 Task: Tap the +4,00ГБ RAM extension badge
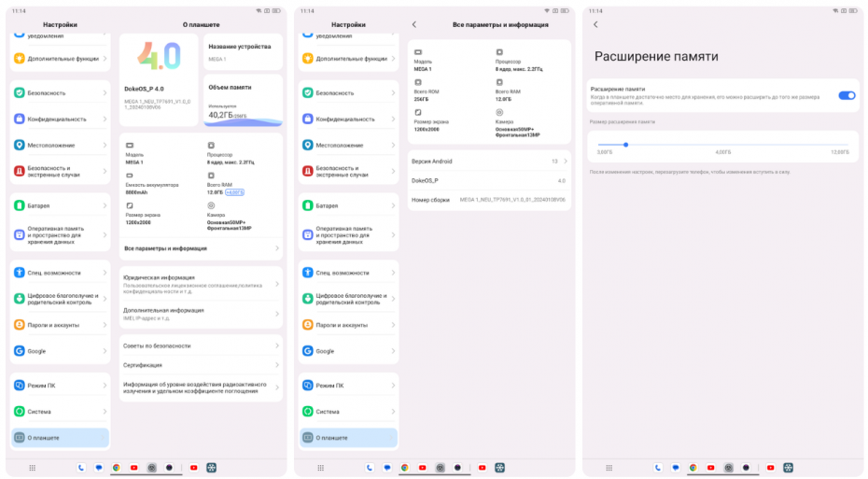coord(234,192)
